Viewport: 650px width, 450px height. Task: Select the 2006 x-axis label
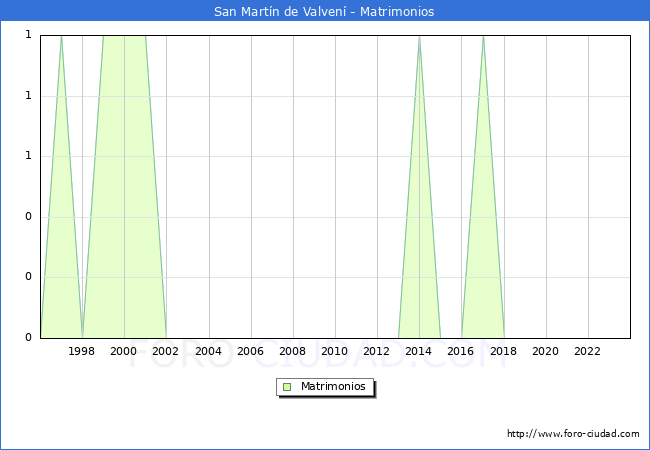[x=250, y=351]
